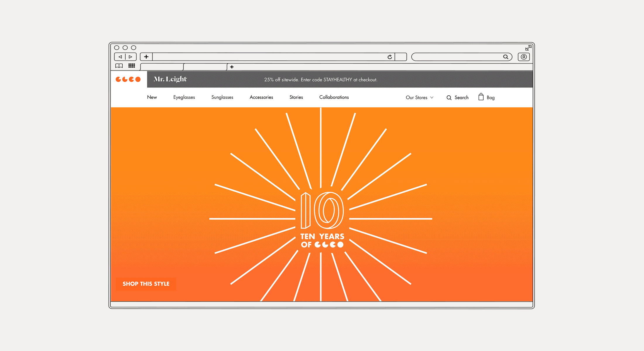The image size is (644, 351).
Task: Expand the Our Stores dropdown
Action: tap(419, 97)
